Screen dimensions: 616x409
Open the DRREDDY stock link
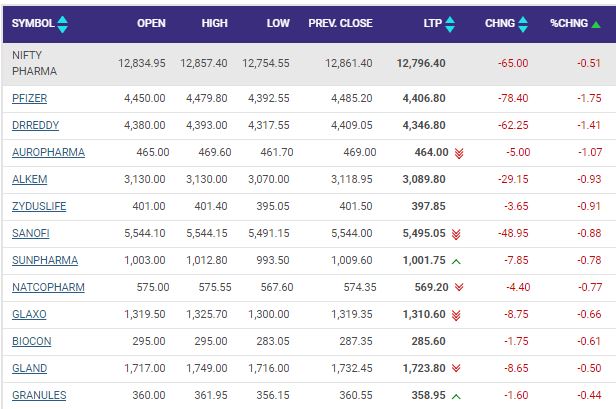(x=34, y=126)
